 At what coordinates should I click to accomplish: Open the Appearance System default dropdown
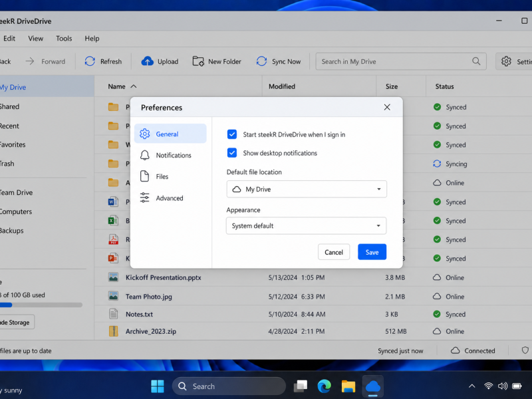click(x=307, y=225)
